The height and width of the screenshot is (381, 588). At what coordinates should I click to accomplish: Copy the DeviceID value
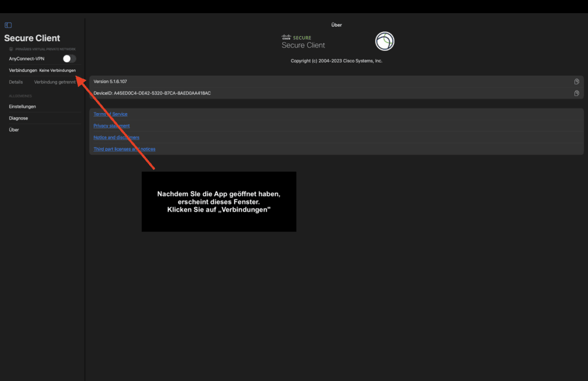[x=576, y=93]
